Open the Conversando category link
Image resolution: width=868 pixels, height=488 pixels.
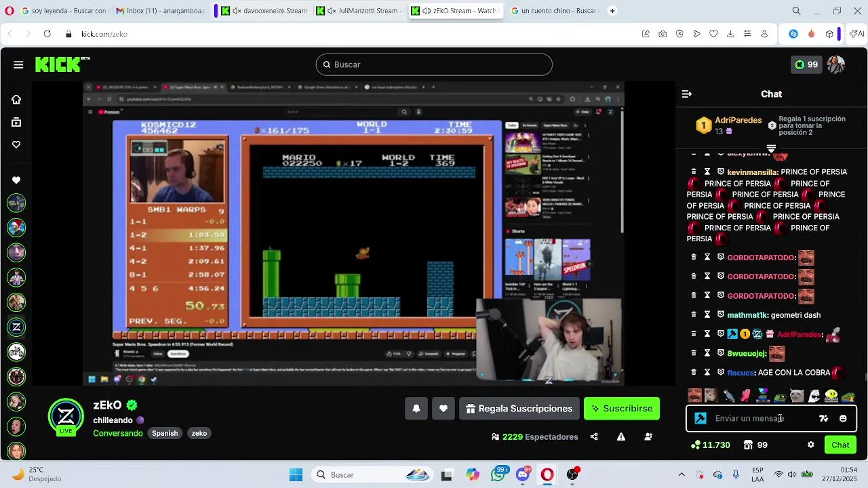tap(118, 433)
